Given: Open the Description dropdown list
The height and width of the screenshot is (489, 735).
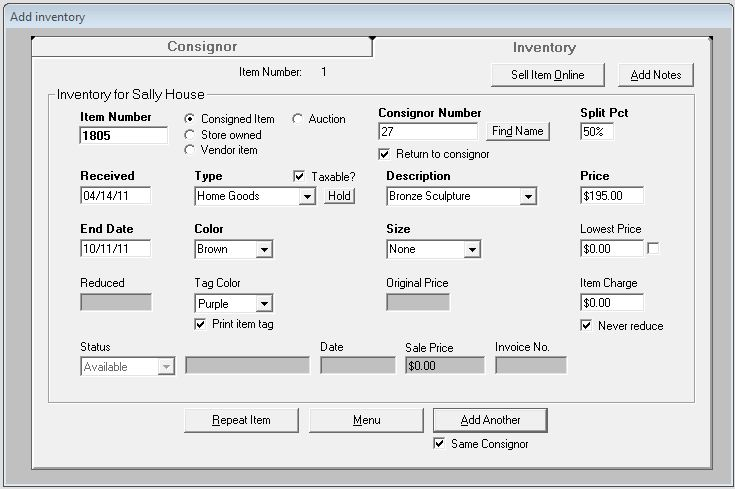Looking at the screenshot, I should (x=527, y=197).
